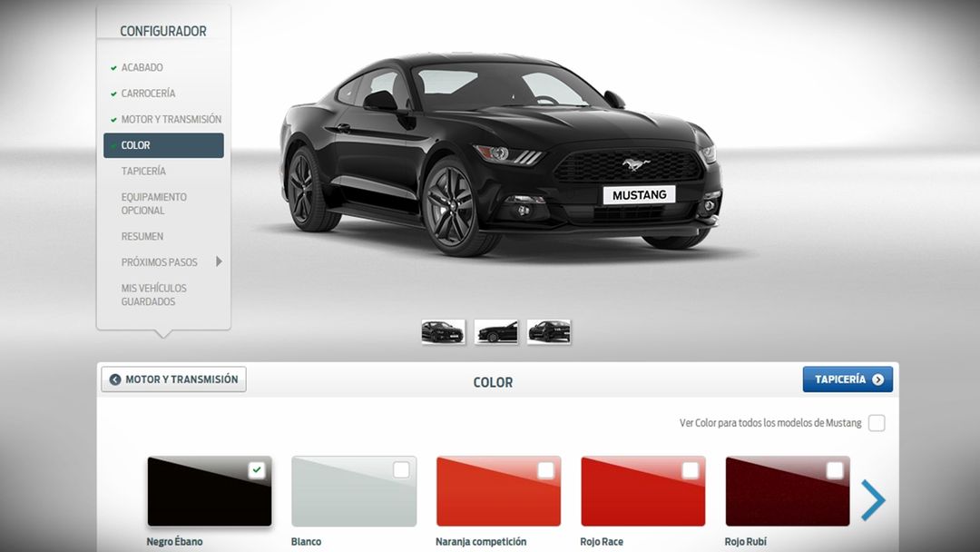The height and width of the screenshot is (552, 980).
Task: Enable Ver Color para todos los modelos
Action: pos(877,423)
